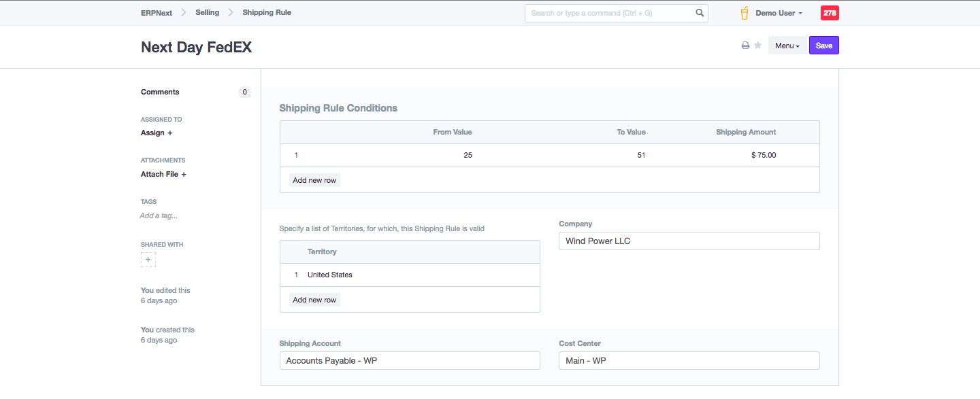Click Attach File + link

163,175
